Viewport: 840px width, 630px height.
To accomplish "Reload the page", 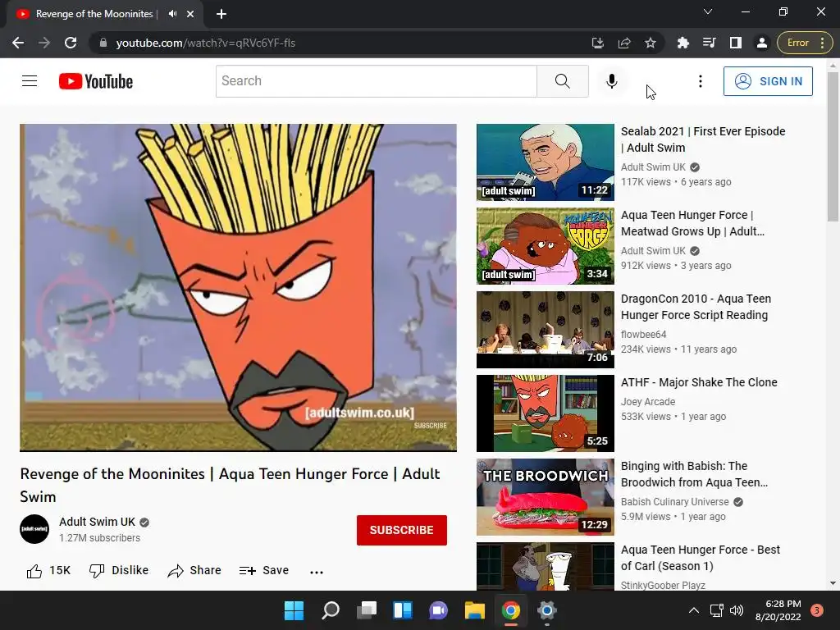I will 71,43.
